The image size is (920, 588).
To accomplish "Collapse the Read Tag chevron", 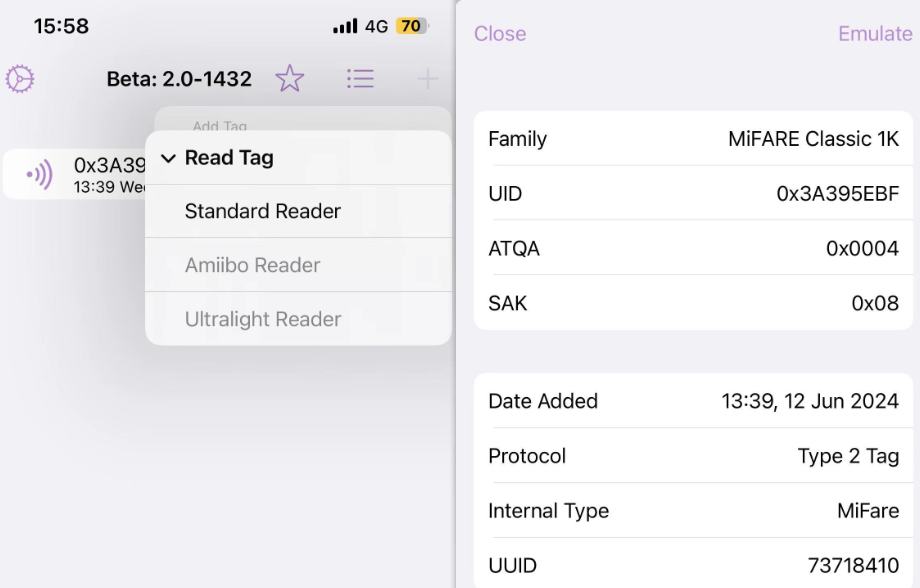I will 168,158.
